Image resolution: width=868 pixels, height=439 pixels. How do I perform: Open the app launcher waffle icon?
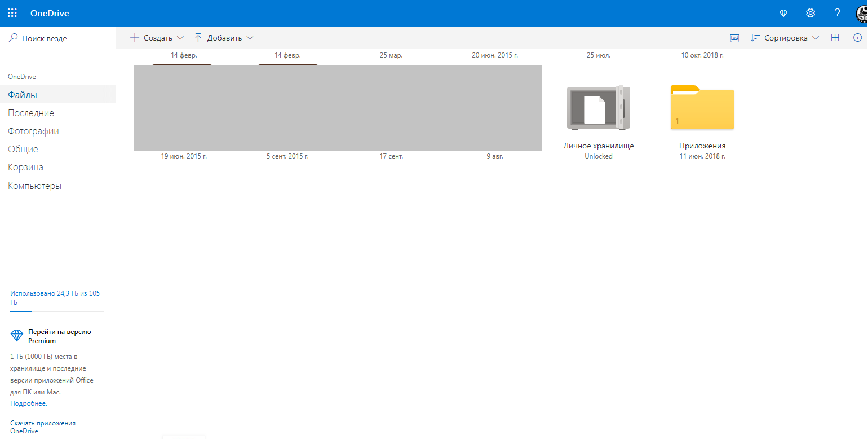(x=12, y=13)
